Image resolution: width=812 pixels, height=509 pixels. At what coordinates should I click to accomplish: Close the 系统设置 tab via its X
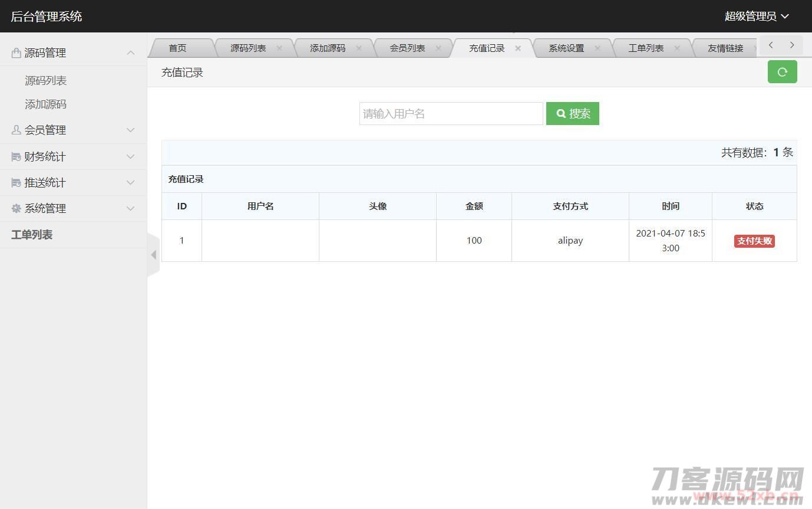[598, 48]
